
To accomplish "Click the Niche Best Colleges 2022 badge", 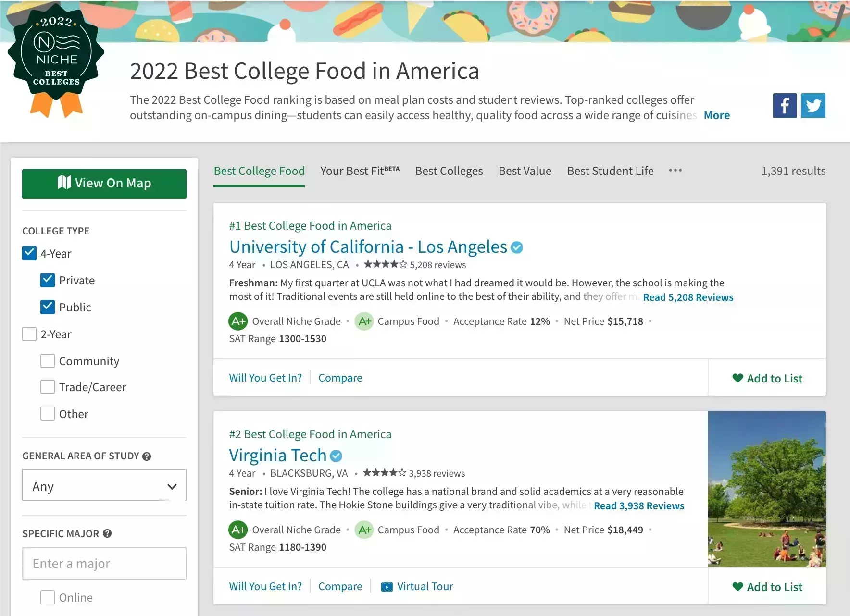I will [x=56, y=60].
